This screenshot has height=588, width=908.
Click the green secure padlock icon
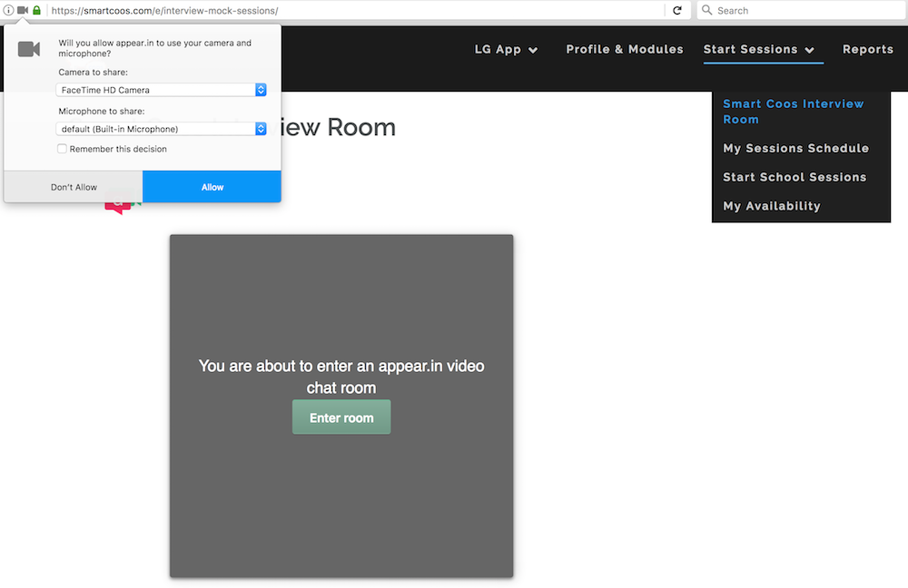point(36,10)
